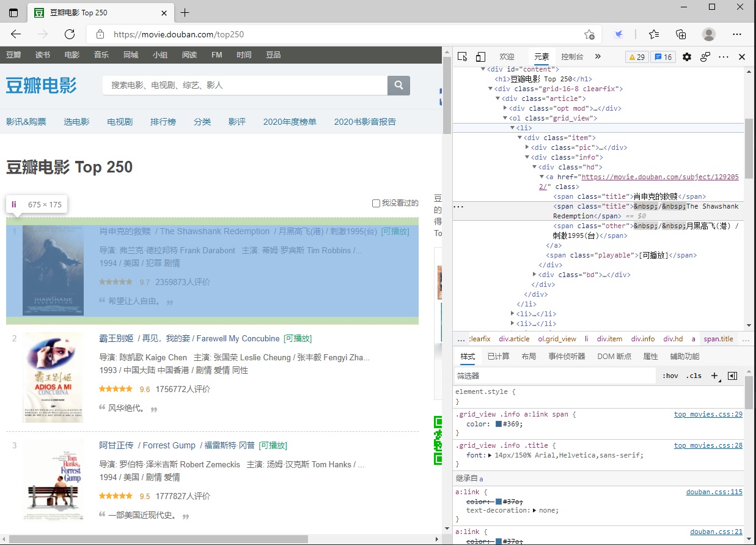The image size is (756, 545).
Task: Click the 读书 link in top bar
Action: 43,55
